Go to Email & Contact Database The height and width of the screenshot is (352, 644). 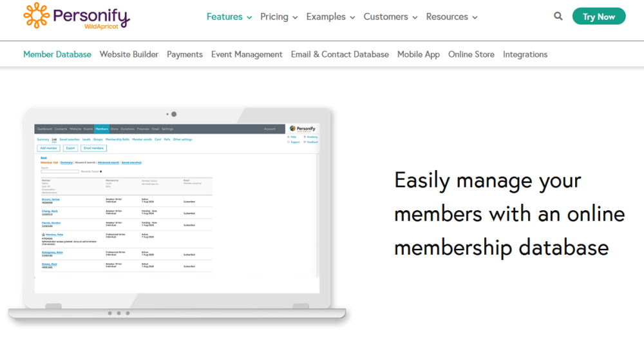coord(339,54)
